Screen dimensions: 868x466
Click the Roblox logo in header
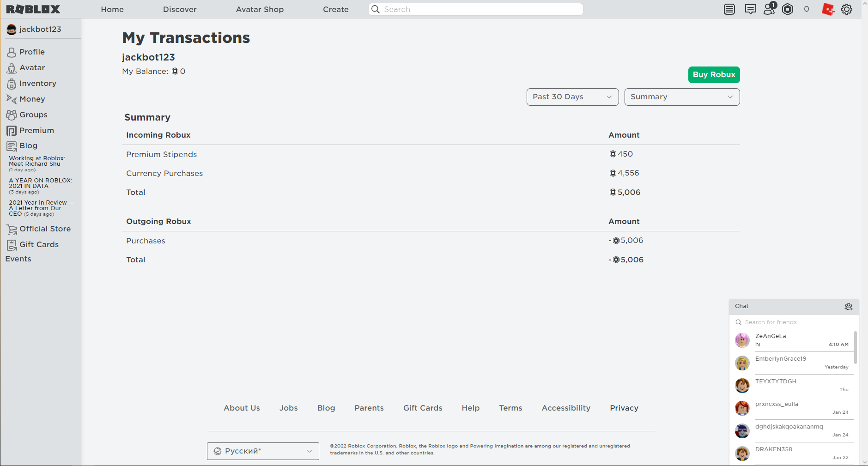(x=33, y=9)
